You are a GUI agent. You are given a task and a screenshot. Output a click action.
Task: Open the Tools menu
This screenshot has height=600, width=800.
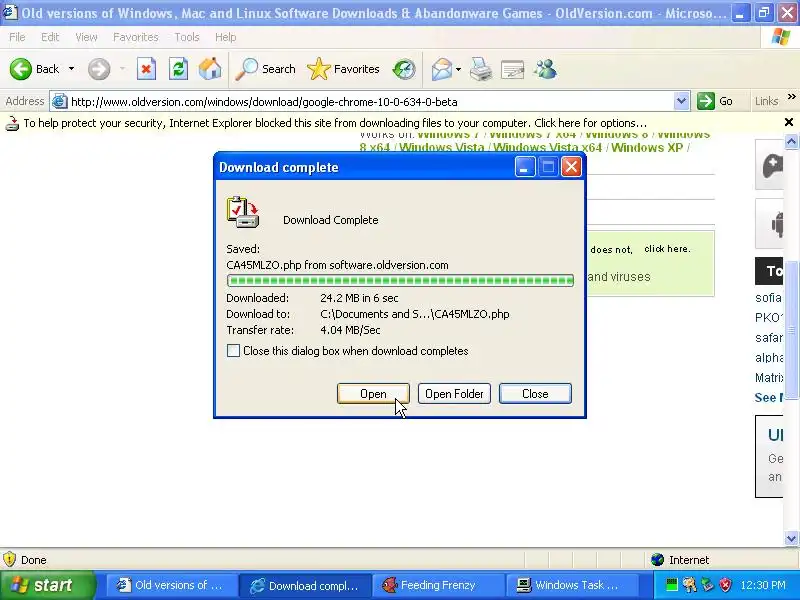click(187, 37)
